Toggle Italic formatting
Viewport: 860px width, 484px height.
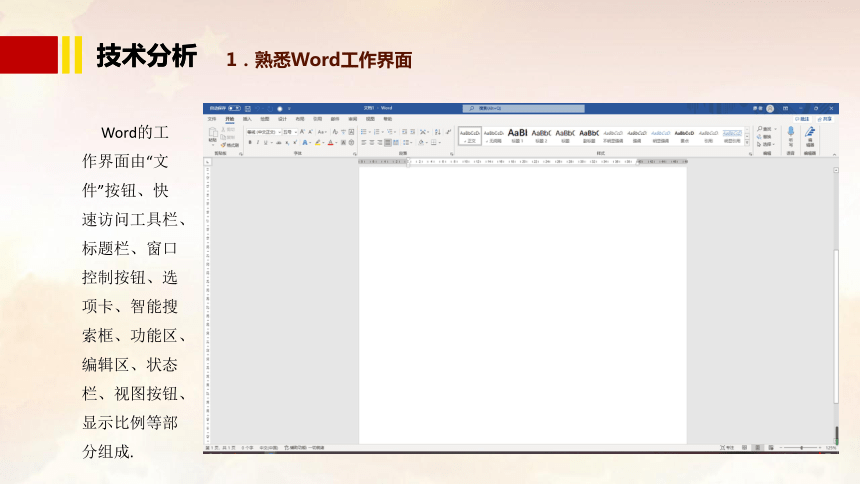pyautogui.click(x=258, y=143)
